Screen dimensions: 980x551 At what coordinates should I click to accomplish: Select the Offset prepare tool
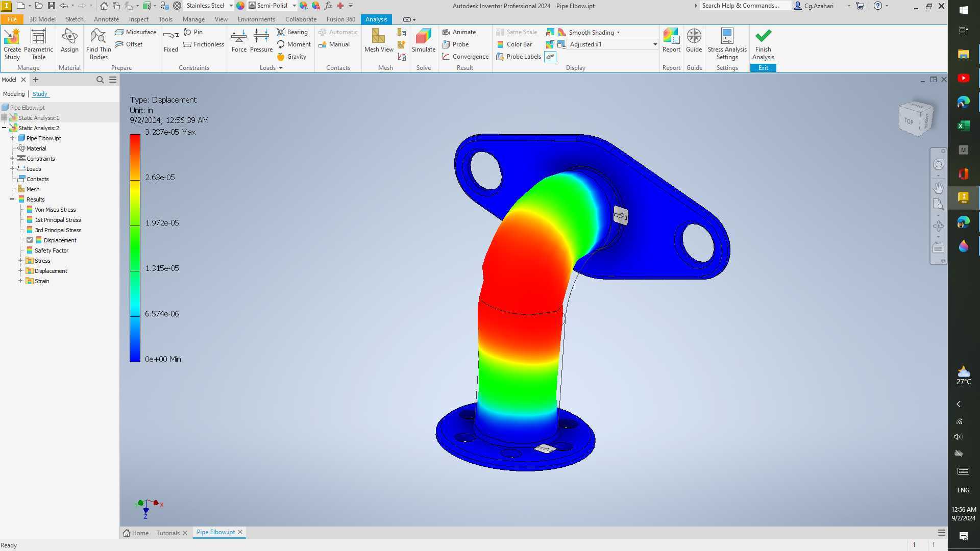129,44
